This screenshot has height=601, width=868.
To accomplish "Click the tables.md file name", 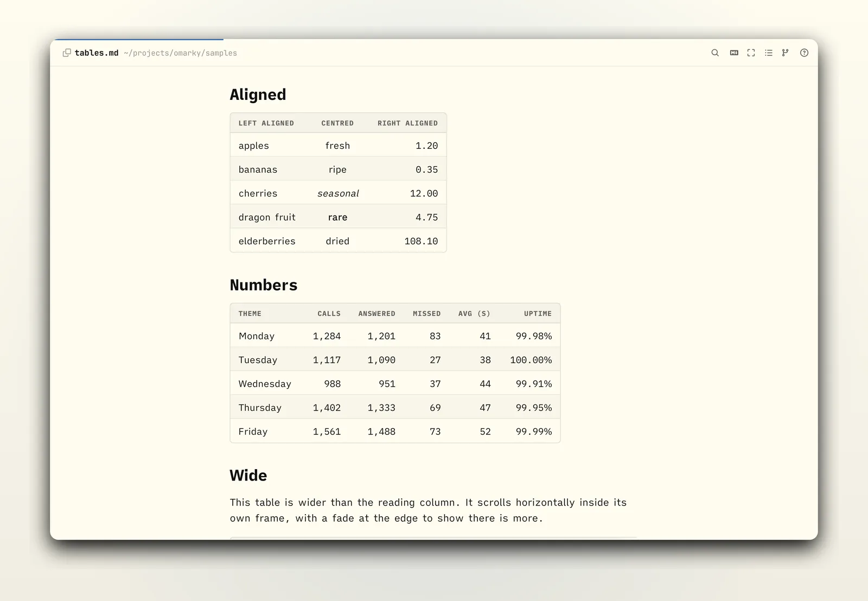I will pos(97,53).
